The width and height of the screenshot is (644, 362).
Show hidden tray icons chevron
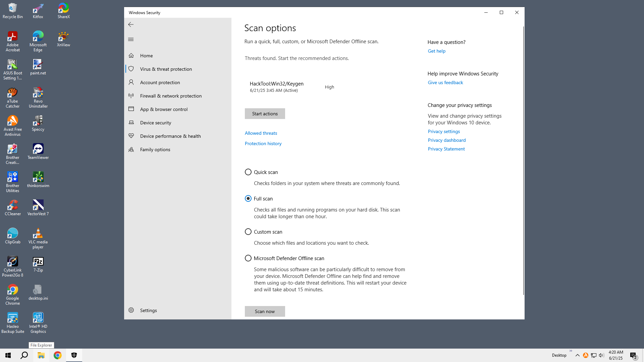click(x=577, y=355)
